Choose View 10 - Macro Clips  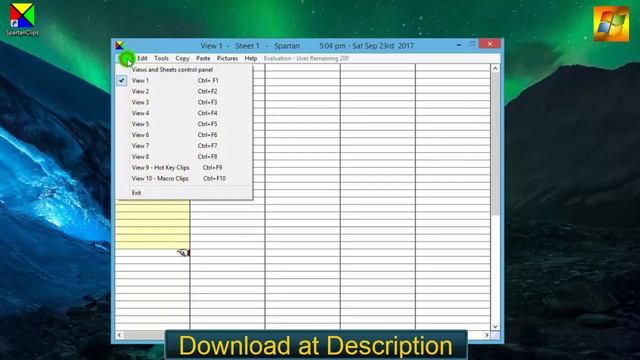click(184, 178)
